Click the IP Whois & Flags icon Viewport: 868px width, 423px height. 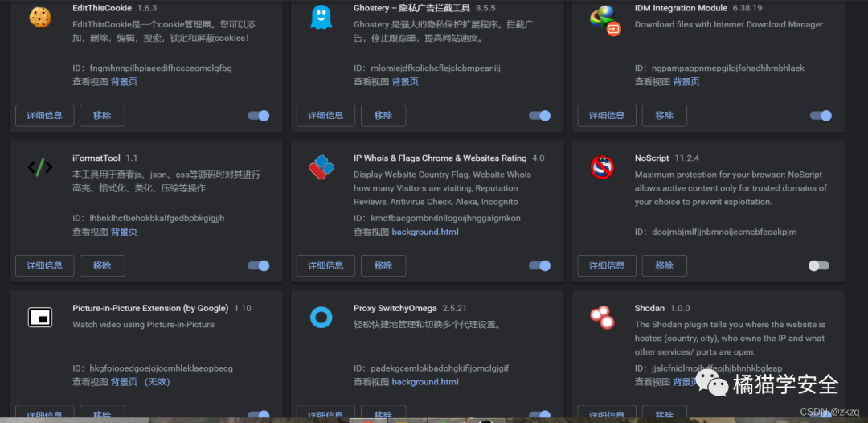(x=321, y=167)
